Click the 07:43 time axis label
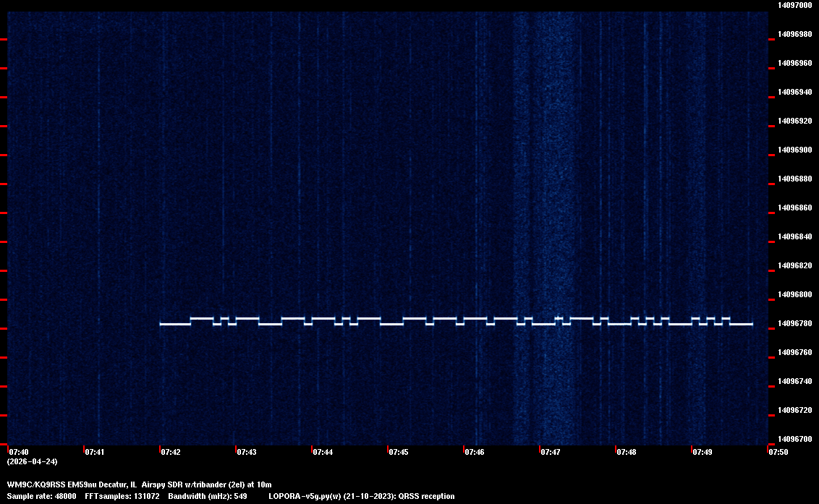This screenshot has height=504, width=819. [x=247, y=452]
